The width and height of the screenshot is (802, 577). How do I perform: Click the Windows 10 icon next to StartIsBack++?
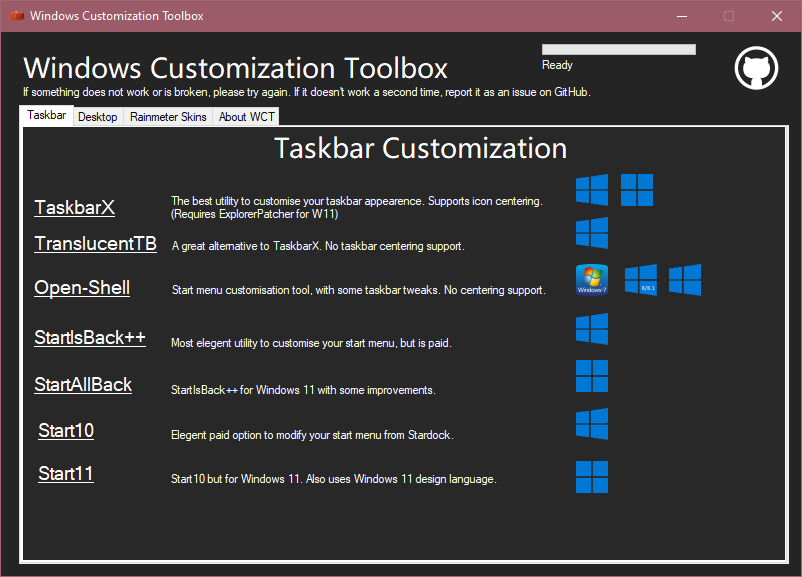pyautogui.click(x=591, y=328)
